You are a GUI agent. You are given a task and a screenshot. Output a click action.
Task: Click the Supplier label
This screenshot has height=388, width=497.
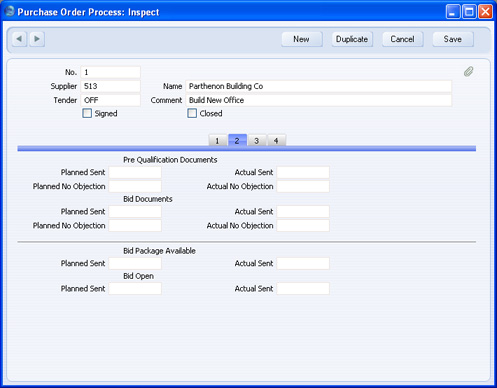click(x=64, y=86)
